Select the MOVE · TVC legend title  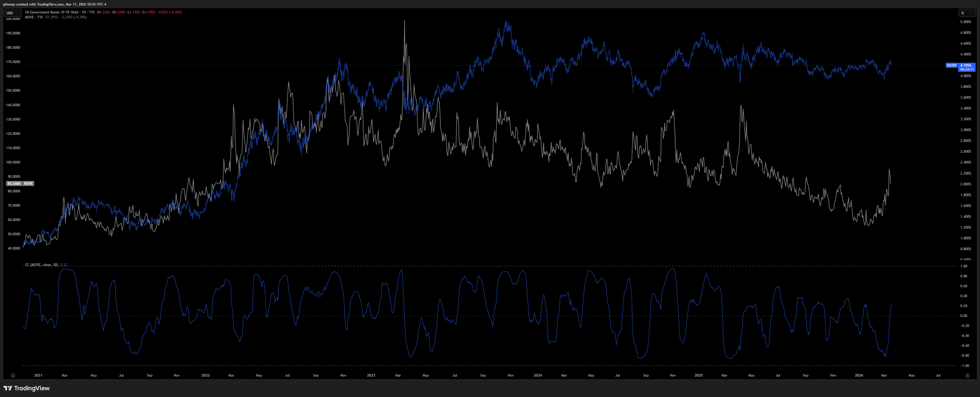(34, 17)
